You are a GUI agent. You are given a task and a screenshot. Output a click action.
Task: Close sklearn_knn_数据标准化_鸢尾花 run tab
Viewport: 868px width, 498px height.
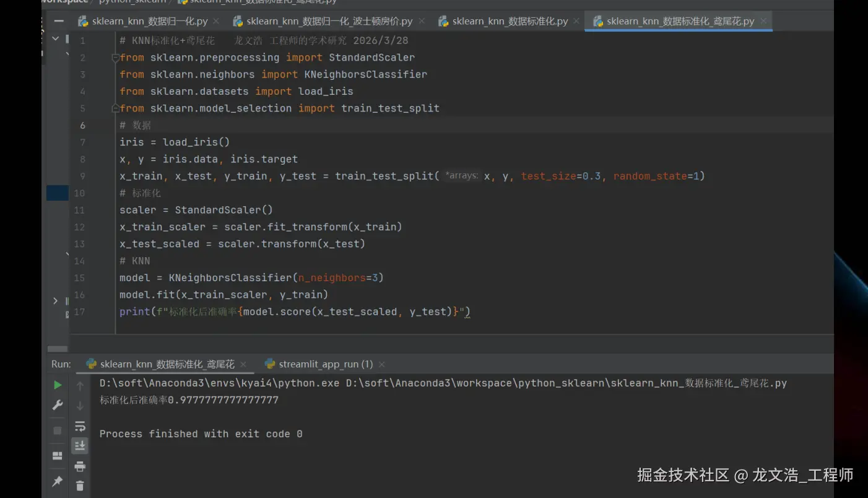point(243,364)
